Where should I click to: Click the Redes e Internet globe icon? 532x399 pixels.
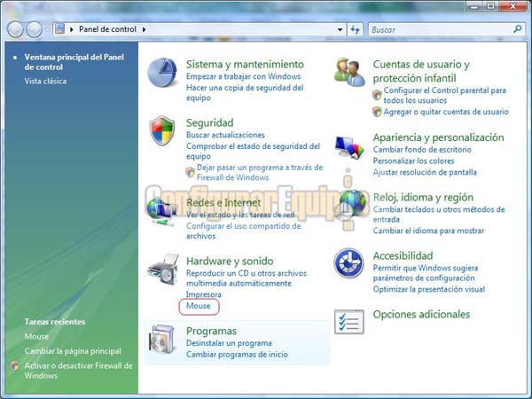[x=160, y=212]
